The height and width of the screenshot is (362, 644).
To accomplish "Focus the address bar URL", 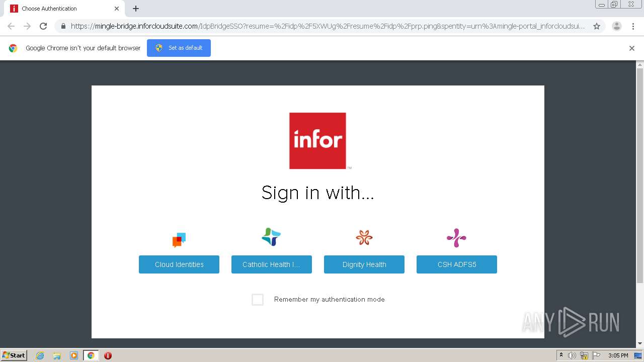I will click(x=328, y=26).
